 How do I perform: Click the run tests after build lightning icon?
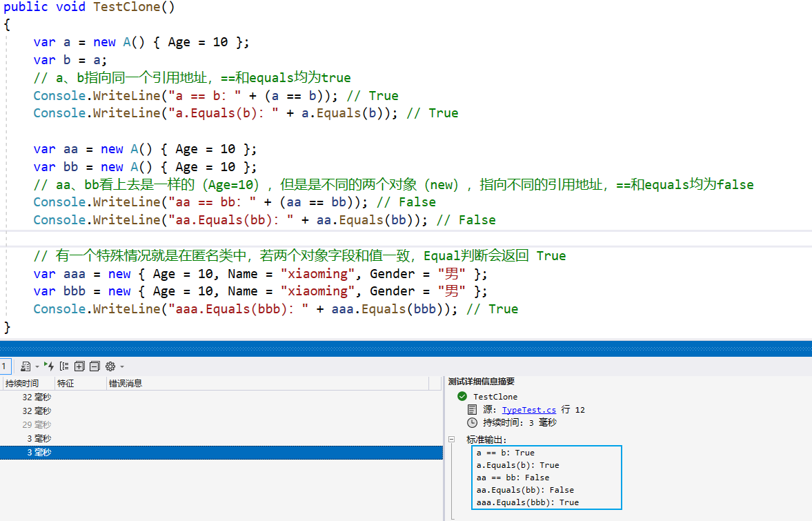[x=48, y=366]
